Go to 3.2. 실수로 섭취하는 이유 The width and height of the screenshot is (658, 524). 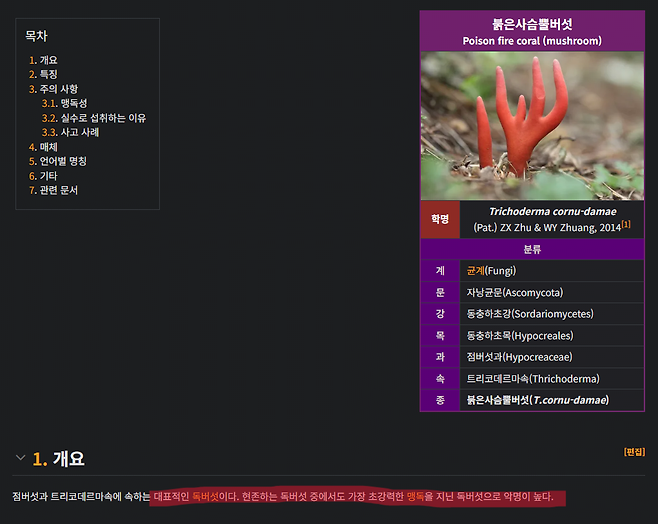pyautogui.click(x=94, y=118)
